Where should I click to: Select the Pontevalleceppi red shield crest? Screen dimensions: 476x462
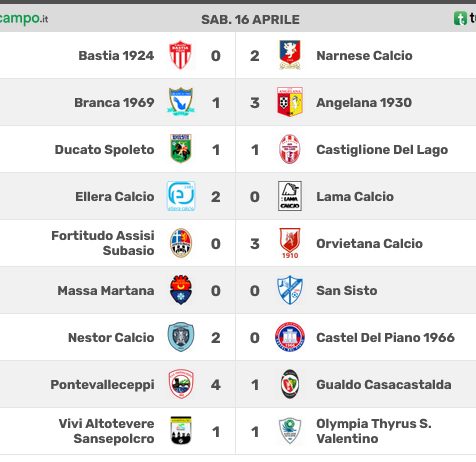click(181, 384)
